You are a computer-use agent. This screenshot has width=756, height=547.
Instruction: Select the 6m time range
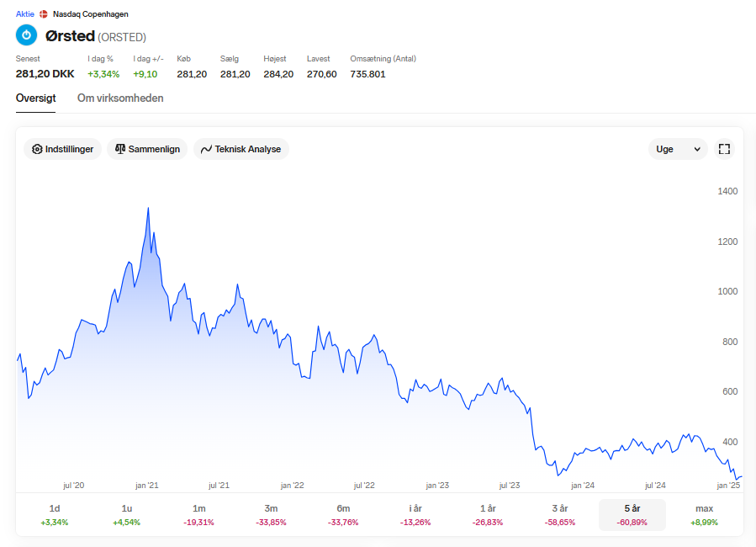tap(343, 515)
